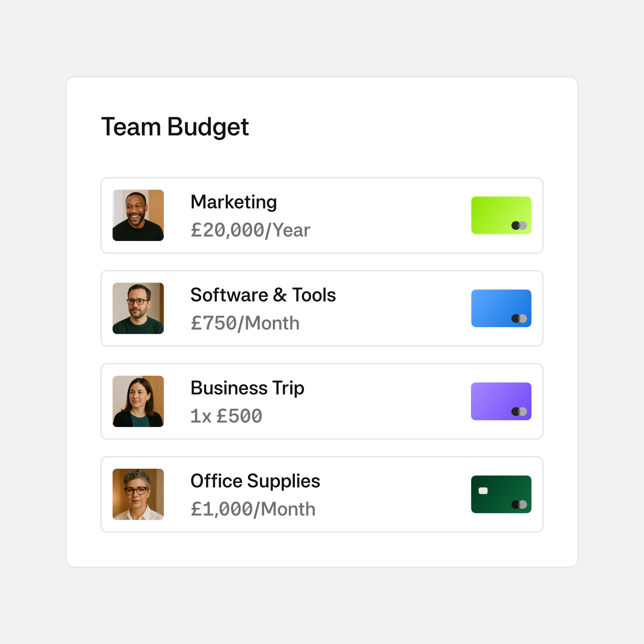
Task: Click the card-network circles on the blue card
Action: [519, 318]
